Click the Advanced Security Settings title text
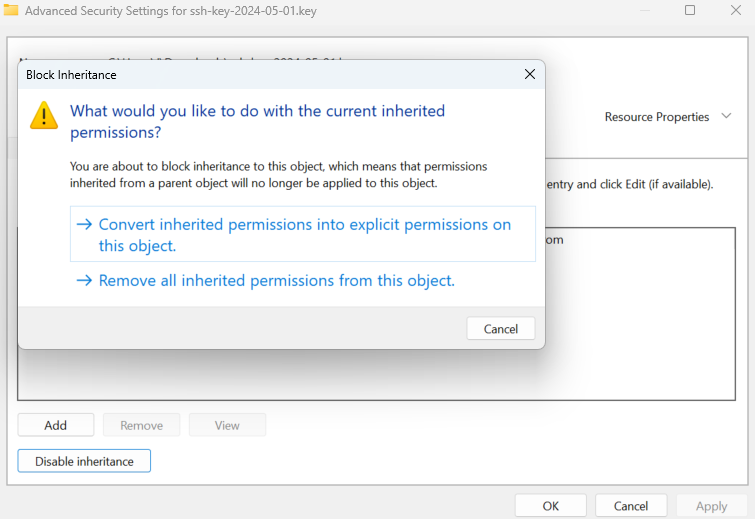The image size is (755, 519). pos(171,11)
